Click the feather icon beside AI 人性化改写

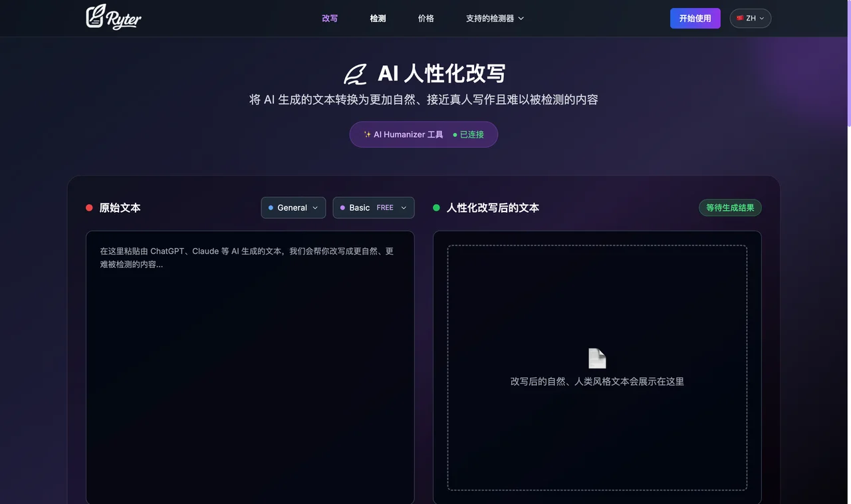(356, 74)
